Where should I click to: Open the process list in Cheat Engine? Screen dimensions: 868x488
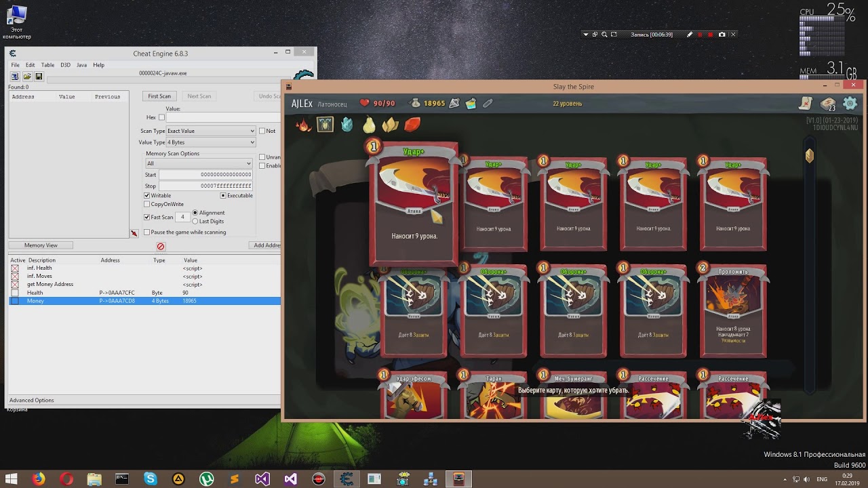coord(14,76)
